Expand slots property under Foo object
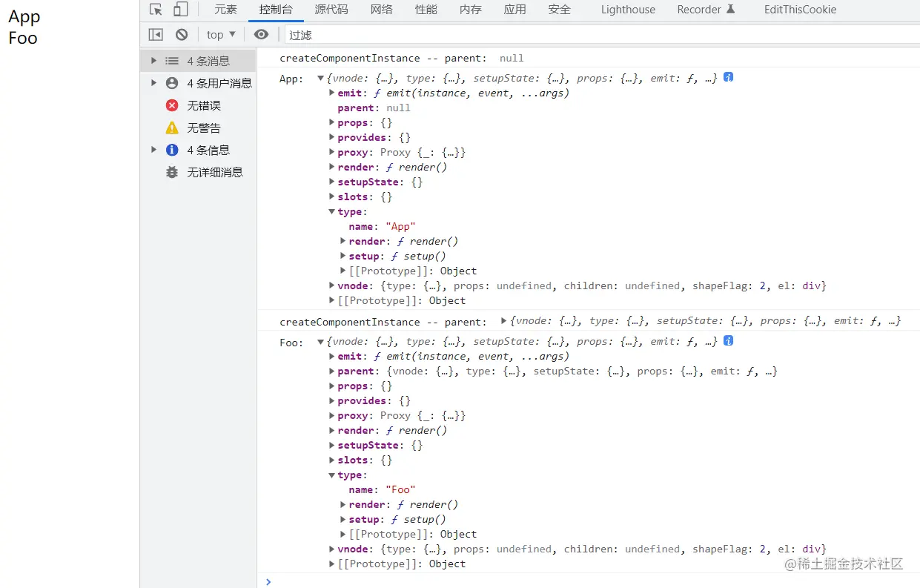This screenshot has width=920, height=588. coord(331,460)
